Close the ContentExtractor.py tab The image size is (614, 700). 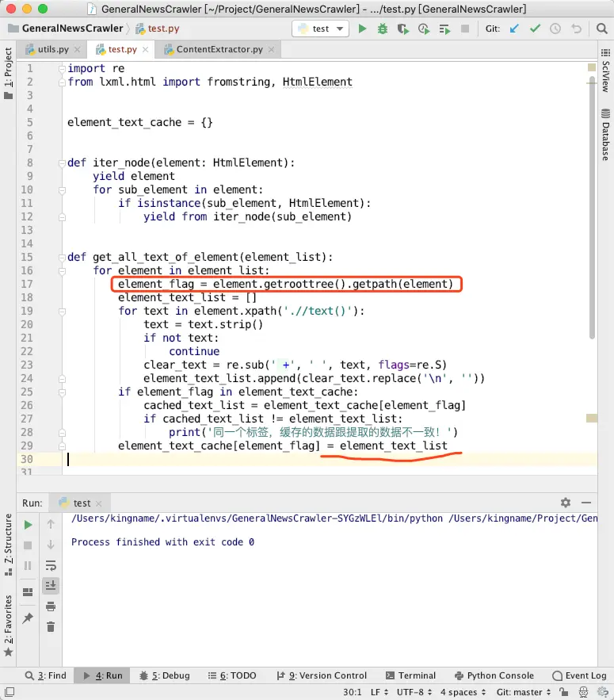click(x=271, y=50)
